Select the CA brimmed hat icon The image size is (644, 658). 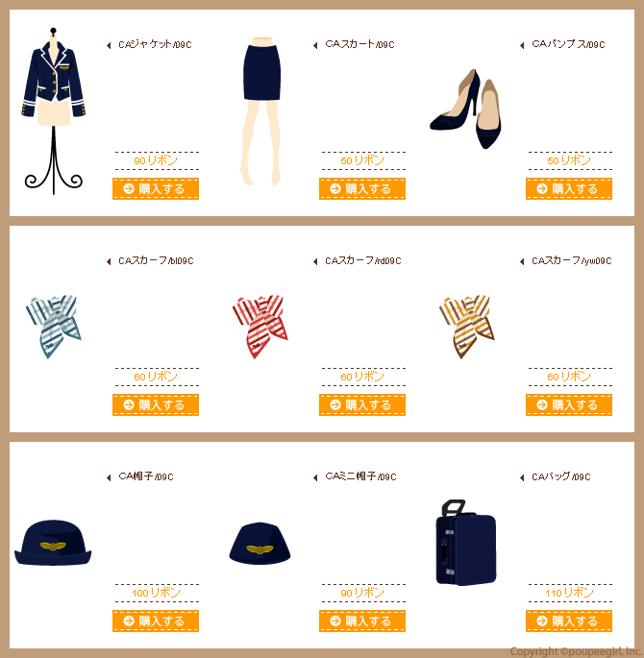[x=53, y=543]
